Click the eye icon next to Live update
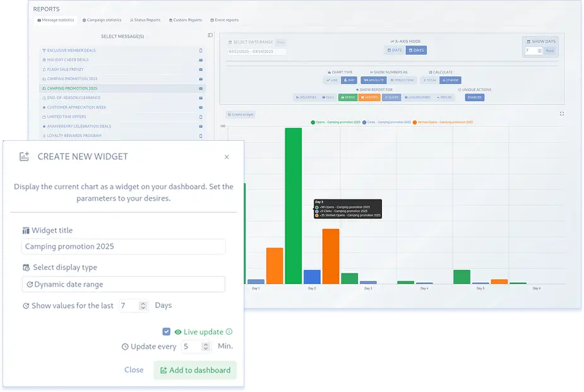Image resolution: width=584 pixels, height=392 pixels. pyautogui.click(x=178, y=332)
